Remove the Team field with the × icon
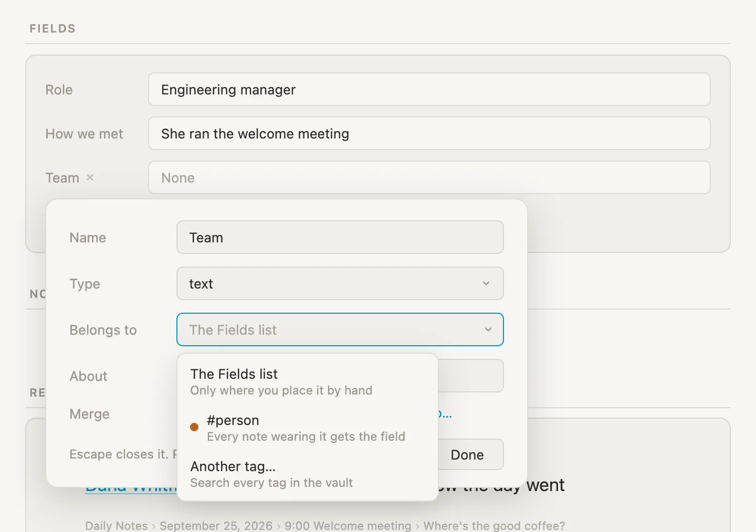 coord(90,177)
